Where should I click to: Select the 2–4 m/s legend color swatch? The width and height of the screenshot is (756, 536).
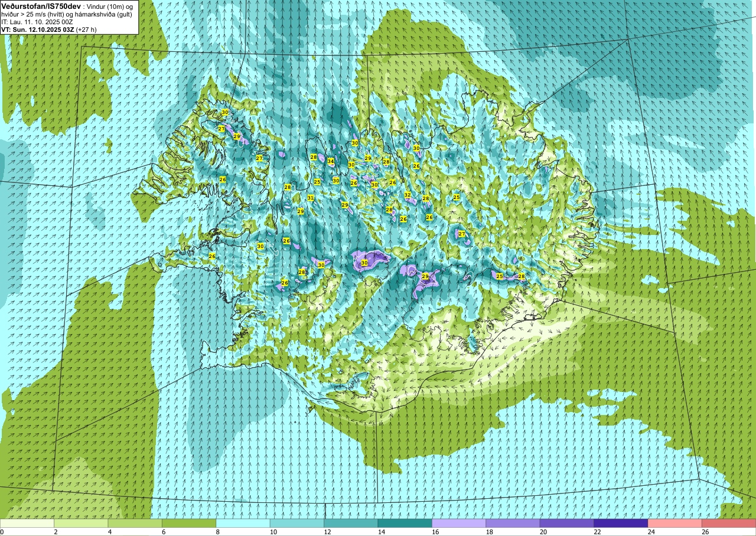click(81, 524)
